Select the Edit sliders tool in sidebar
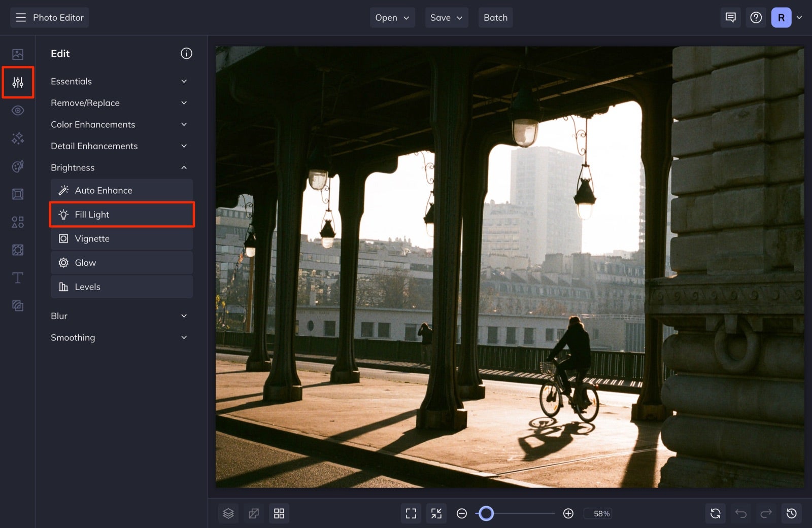812x528 pixels. [18, 82]
